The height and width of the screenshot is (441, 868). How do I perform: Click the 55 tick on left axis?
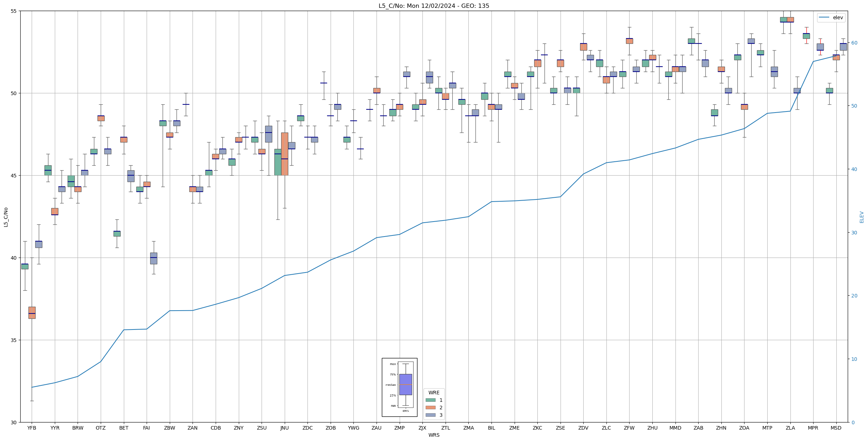coord(14,11)
